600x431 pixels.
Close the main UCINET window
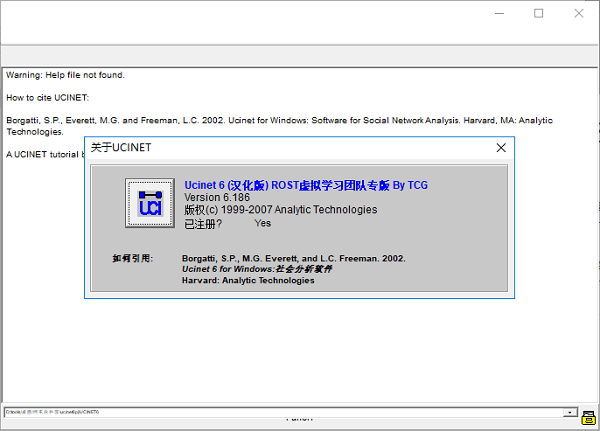click(579, 13)
